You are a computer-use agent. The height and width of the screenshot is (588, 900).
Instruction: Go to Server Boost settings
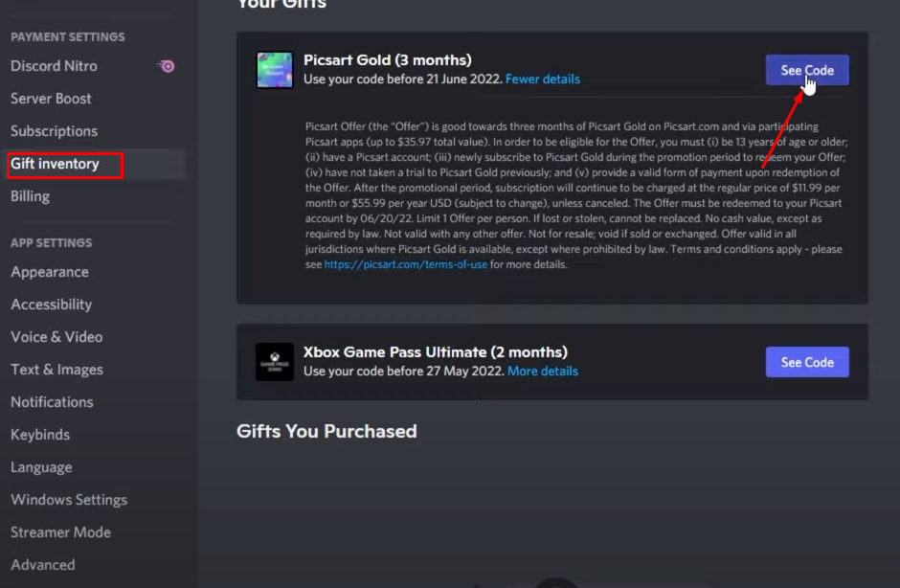(51, 99)
